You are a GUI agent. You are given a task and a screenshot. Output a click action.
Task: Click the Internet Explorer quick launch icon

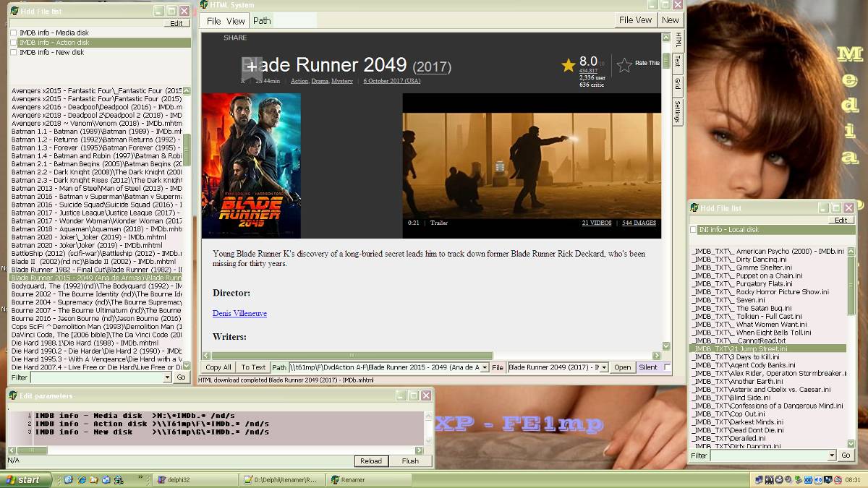81,479
